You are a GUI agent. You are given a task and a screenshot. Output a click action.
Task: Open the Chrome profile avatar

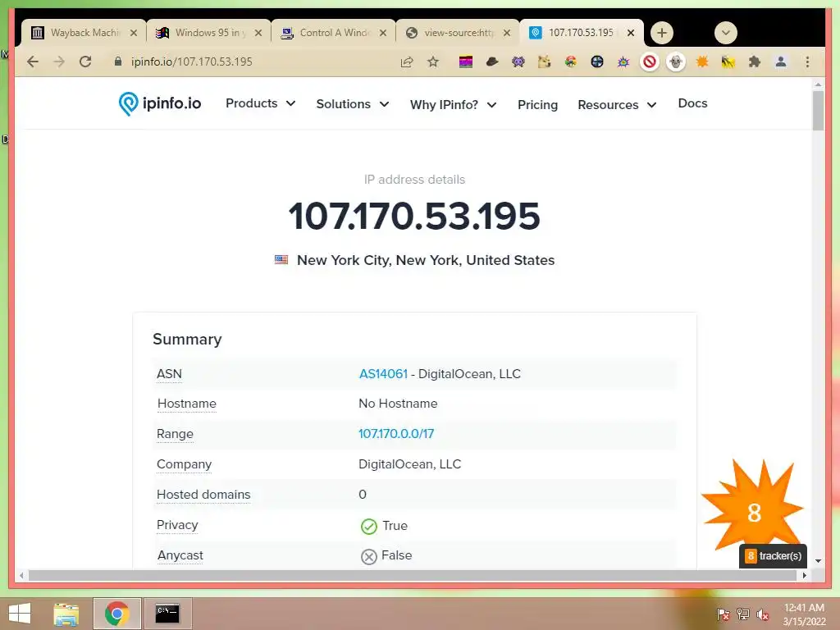pos(781,62)
